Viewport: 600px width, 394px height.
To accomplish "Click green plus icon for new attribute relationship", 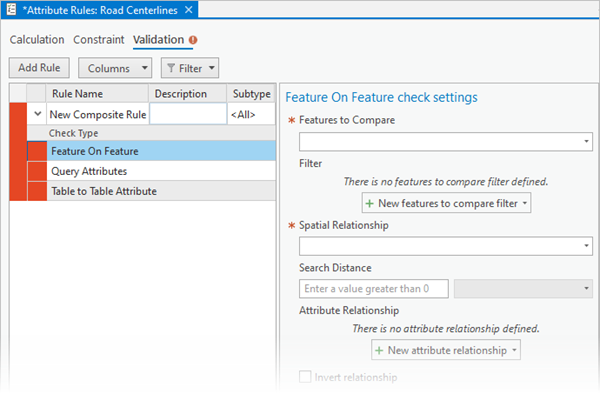I will tap(379, 350).
